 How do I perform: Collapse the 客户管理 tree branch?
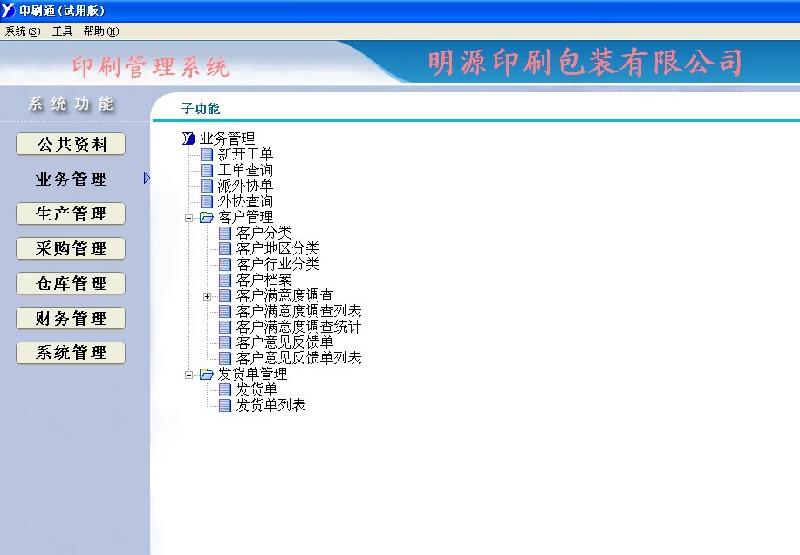(x=189, y=218)
